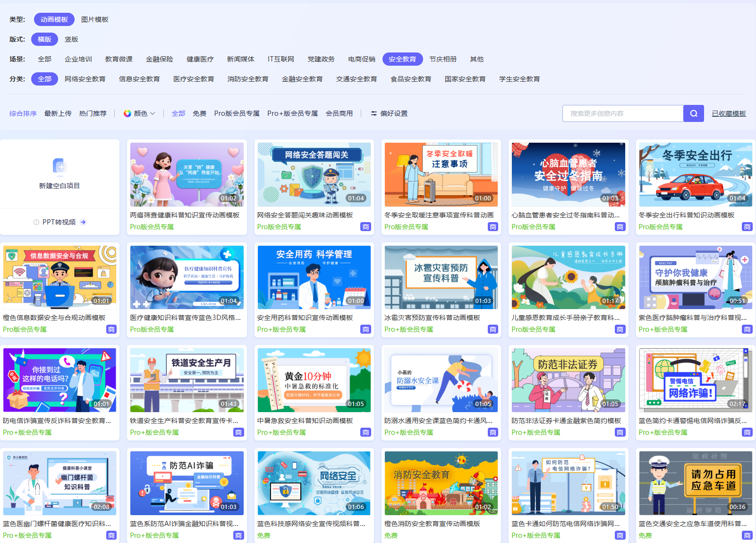756x543 pixels.
Task: Switch to the 节庆相册 scene tab
Action: click(x=443, y=59)
